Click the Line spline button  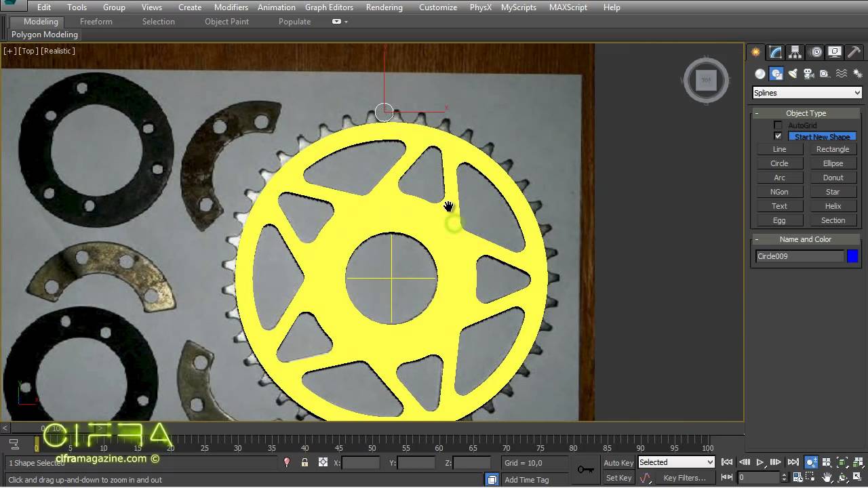pyautogui.click(x=779, y=149)
